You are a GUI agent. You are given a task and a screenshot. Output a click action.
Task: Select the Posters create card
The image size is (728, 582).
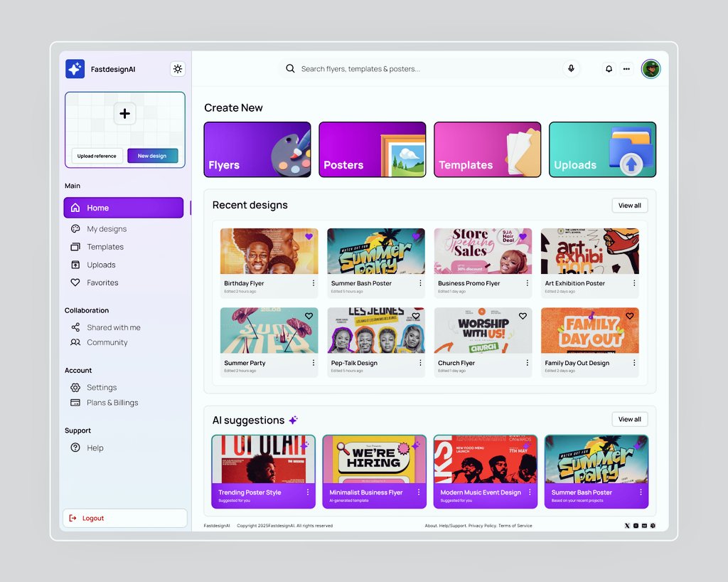373,149
